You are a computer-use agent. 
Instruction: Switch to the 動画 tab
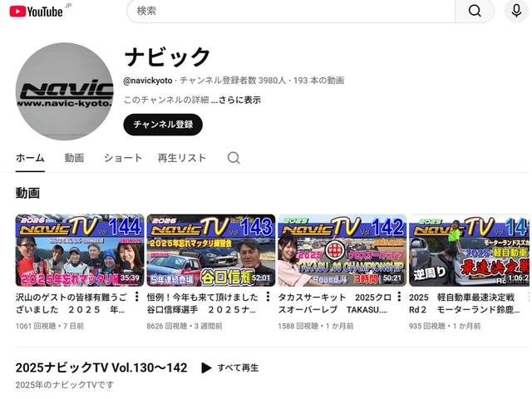pyautogui.click(x=74, y=158)
